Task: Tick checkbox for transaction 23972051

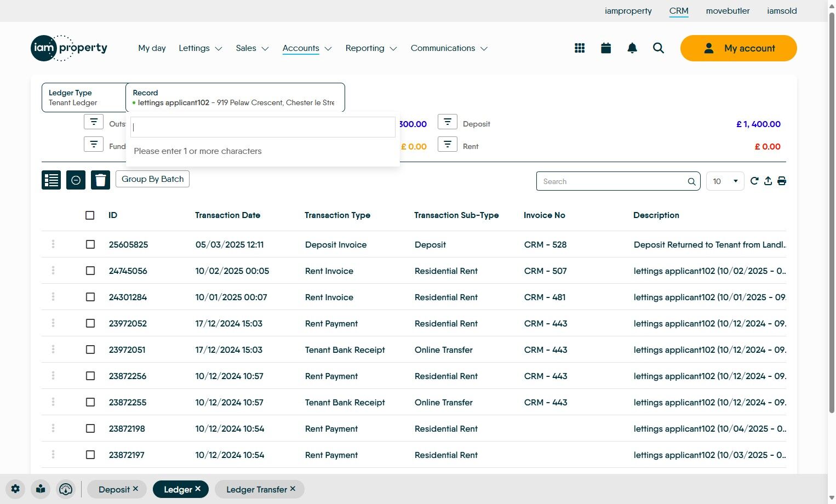Action: tap(90, 350)
